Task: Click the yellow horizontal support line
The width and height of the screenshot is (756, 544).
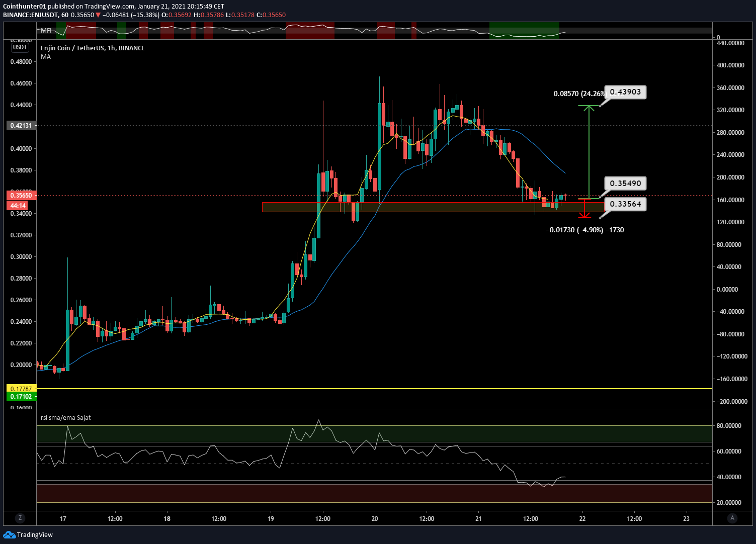Action: pyautogui.click(x=374, y=389)
